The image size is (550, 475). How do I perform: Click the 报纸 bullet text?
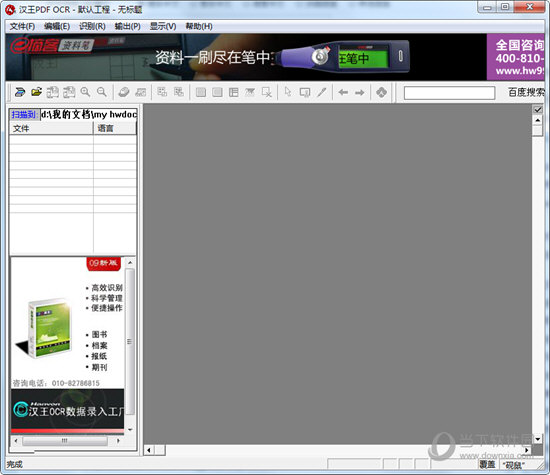[99, 356]
